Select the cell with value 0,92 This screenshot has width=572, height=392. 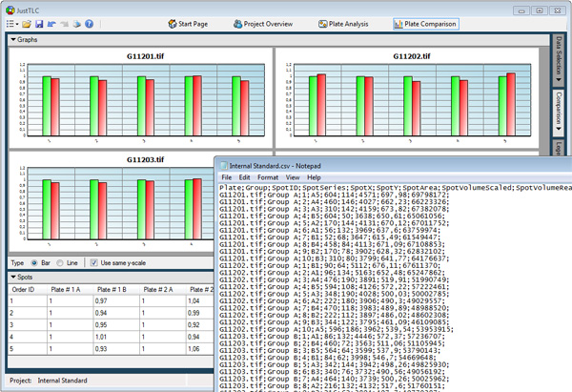point(200,325)
